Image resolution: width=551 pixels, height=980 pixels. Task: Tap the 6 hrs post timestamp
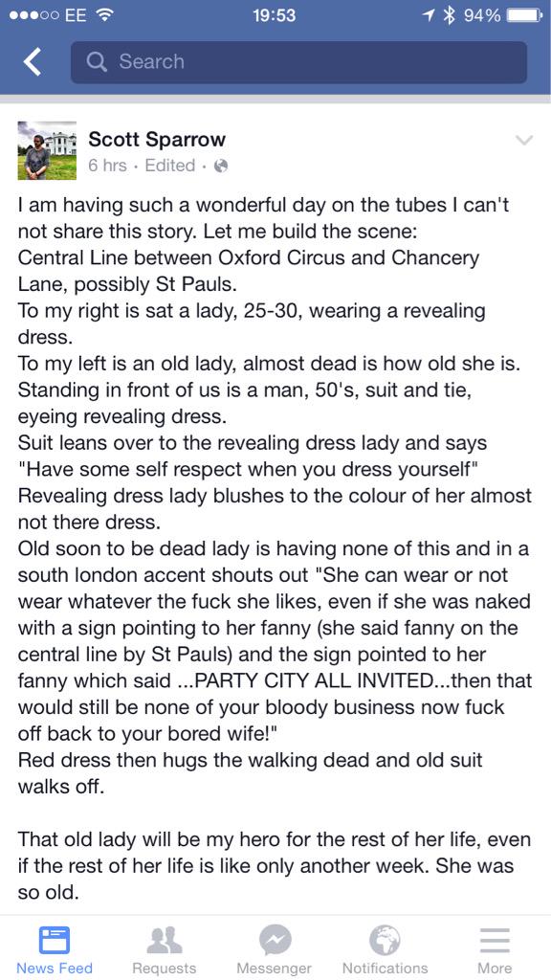click(x=107, y=166)
